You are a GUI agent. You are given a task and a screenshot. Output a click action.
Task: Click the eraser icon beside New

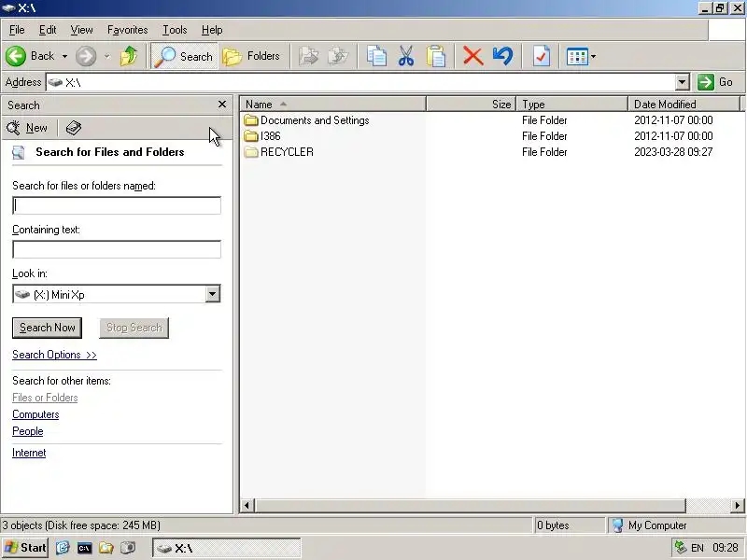pyautogui.click(x=74, y=128)
